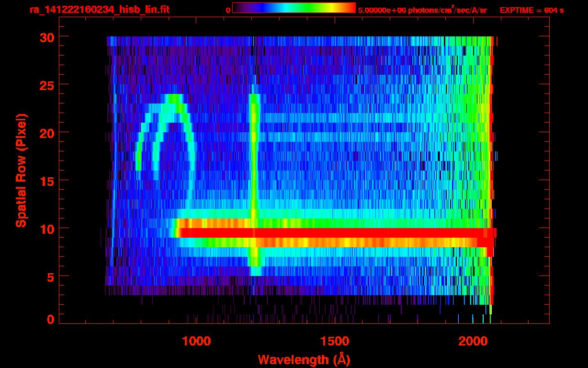Click the filename ra_141222160234_hisb_lin.fit
Image resolution: width=588 pixels, height=368 pixels.
(99, 10)
